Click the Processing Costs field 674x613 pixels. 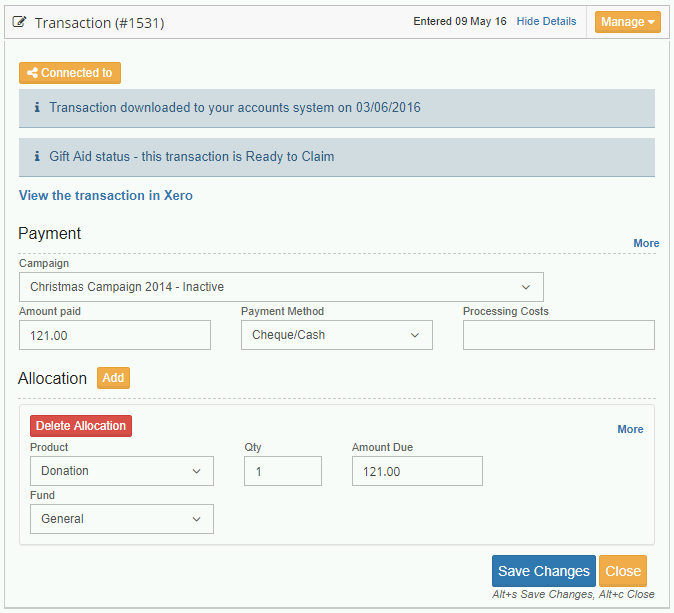(559, 335)
